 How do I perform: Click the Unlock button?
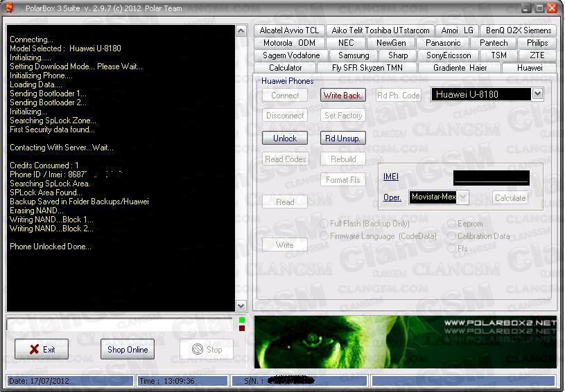pyautogui.click(x=285, y=139)
